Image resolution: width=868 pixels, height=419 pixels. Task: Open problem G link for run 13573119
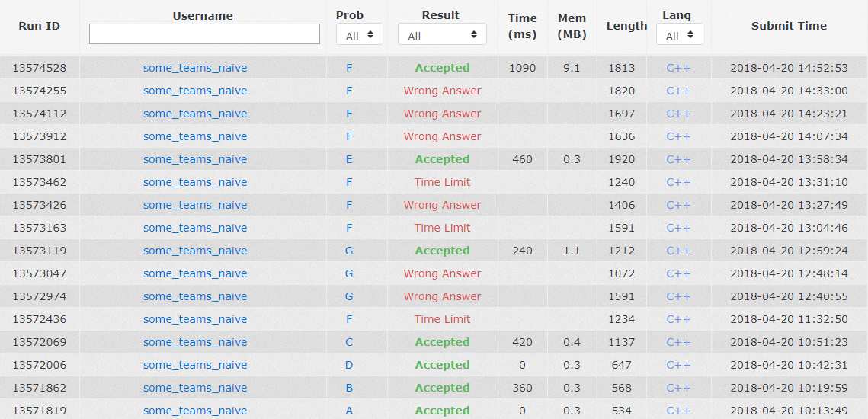[x=349, y=251]
